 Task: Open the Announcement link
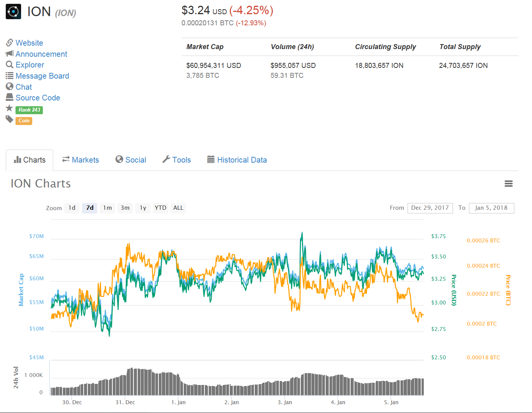point(41,54)
